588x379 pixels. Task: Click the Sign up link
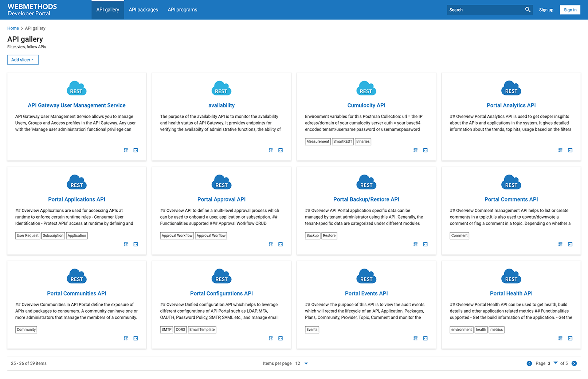pos(546,10)
